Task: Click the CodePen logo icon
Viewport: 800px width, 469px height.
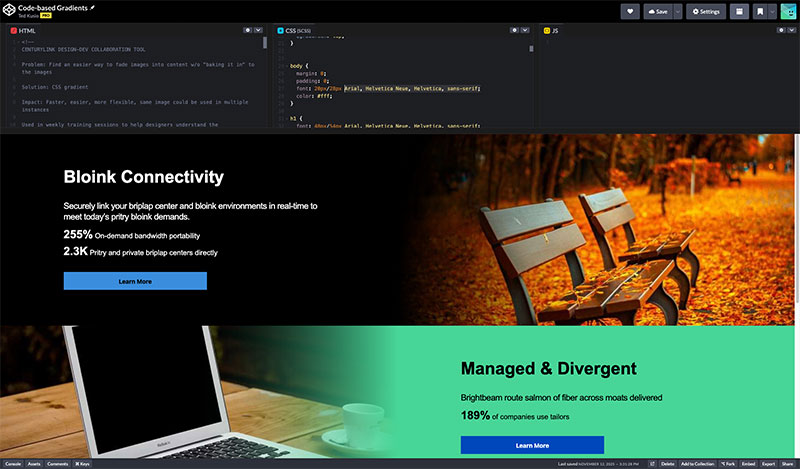Action: pyautogui.click(x=9, y=11)
